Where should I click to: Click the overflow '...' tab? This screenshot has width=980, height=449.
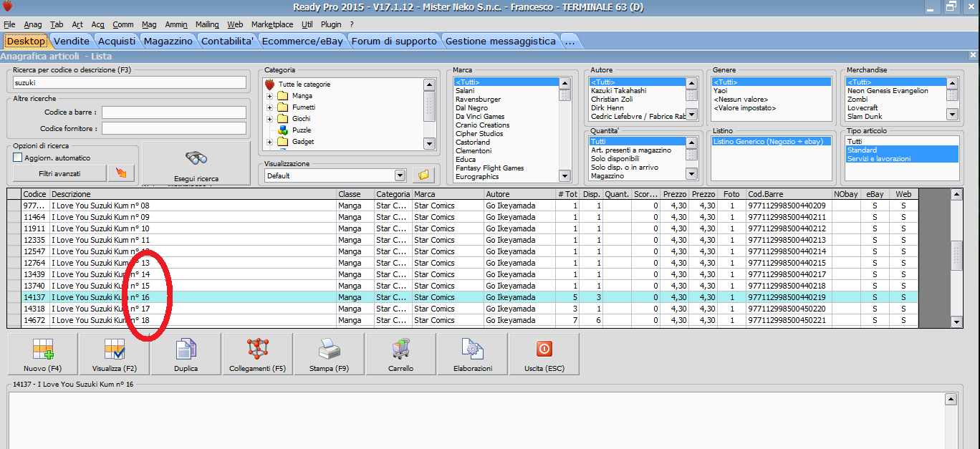[x=570, y=41]
